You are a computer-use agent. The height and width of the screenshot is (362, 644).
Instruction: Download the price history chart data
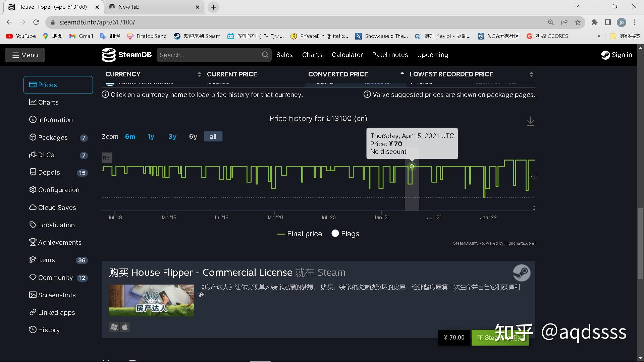(x=530, y=121)
